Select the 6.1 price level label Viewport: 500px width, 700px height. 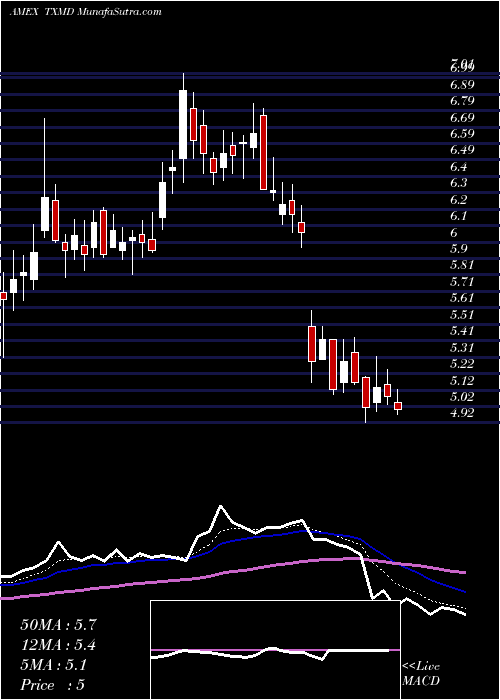pyautogui.click(x=458, y=216)
